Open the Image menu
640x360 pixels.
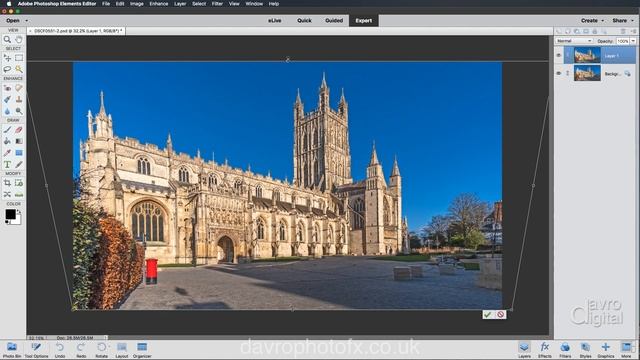(137, 4)
